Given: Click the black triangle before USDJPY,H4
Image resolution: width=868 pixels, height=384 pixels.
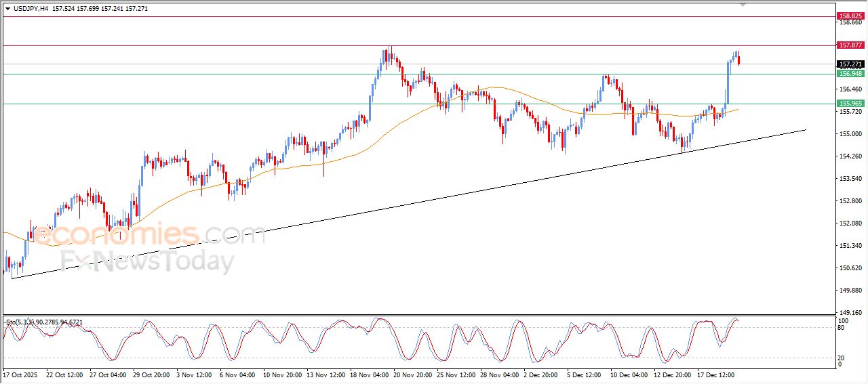Looking at the screenshot, I should tap(7, 9).
